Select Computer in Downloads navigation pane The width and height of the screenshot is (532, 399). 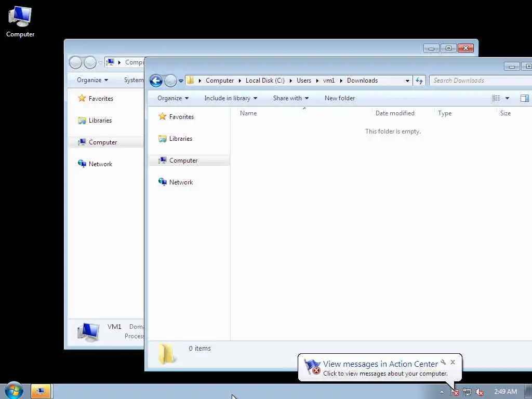tap(189, 161)
